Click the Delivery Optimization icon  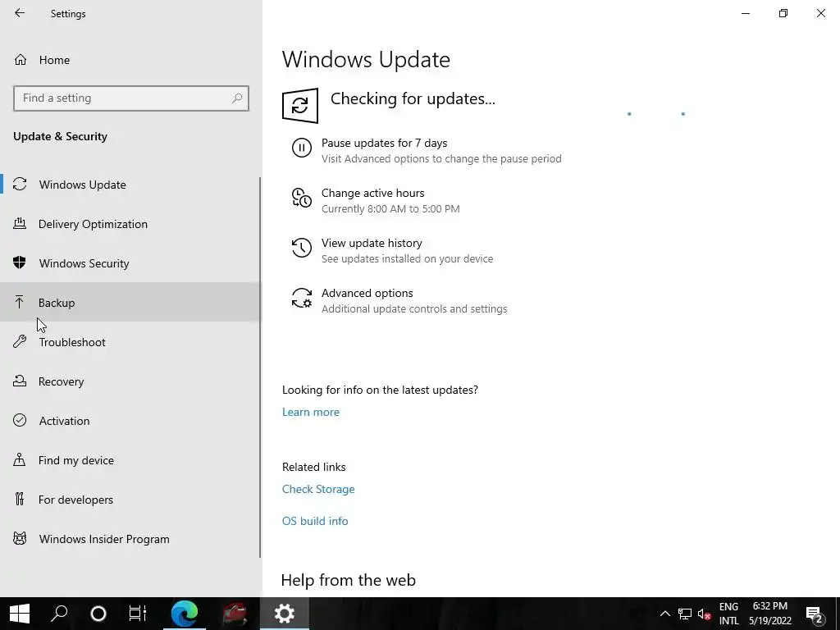pos(20,223)
